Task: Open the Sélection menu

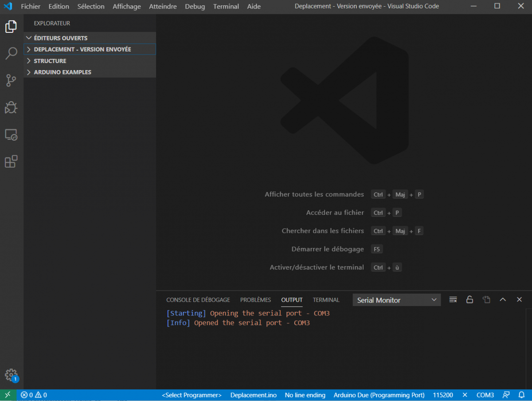Action: (91, 6)
